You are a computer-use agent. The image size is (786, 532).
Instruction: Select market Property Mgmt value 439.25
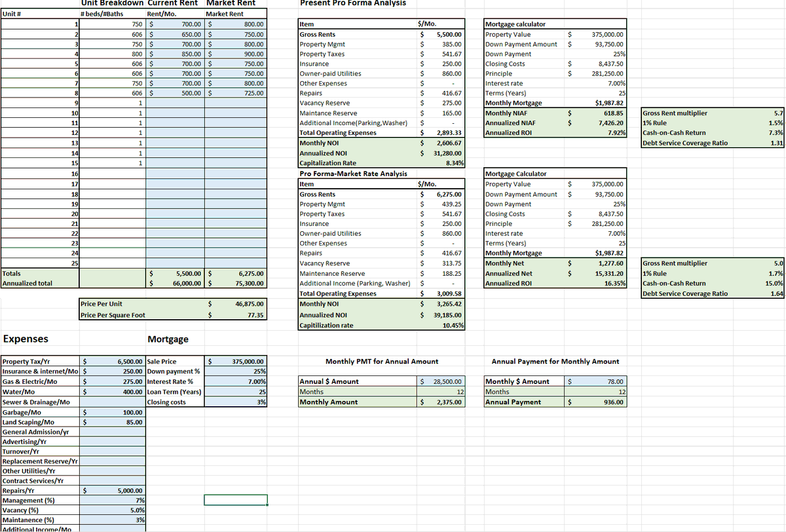tap(442, 204)
